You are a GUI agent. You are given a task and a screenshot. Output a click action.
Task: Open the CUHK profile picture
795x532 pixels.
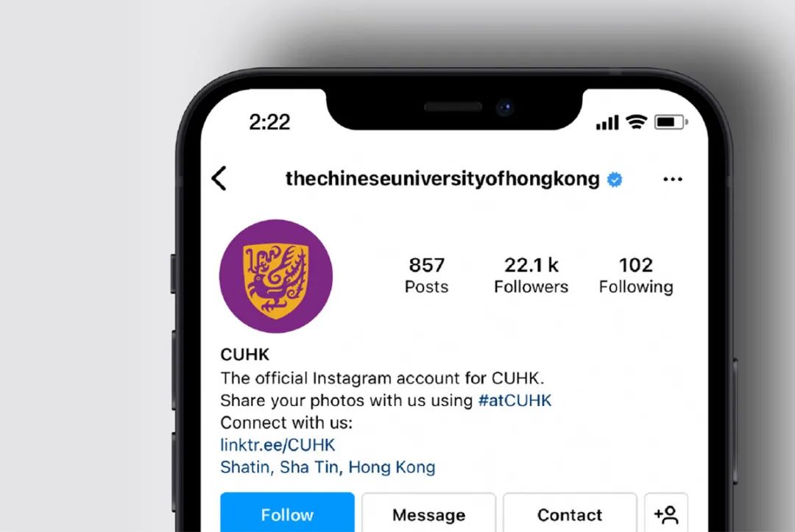pos(276,276)
